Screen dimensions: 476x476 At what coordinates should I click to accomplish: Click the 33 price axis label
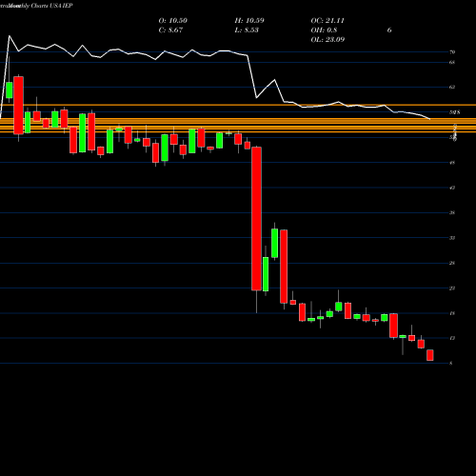[x=452, y=238]
